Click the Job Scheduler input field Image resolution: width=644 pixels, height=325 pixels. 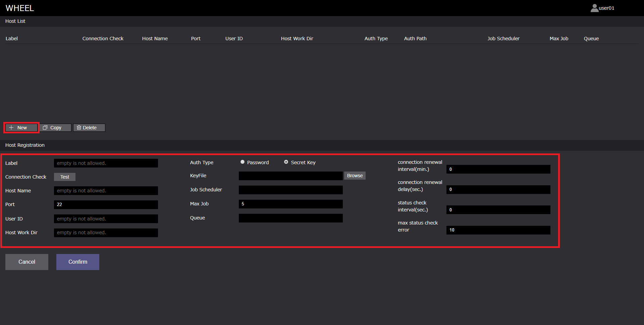(290, 190)
